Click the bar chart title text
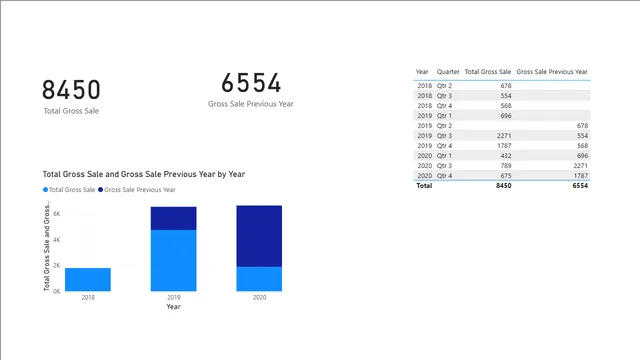Viewport: 640px width, 360px height. 144,174
